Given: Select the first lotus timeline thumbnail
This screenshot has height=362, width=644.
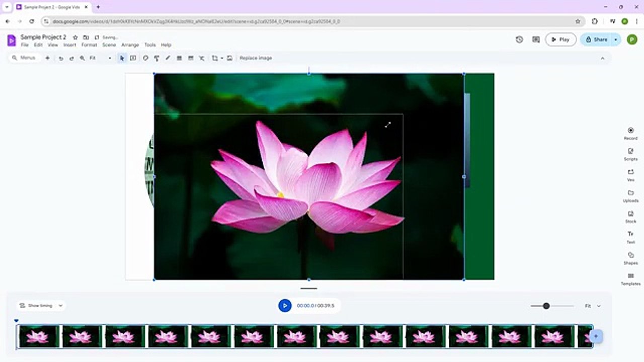Looking at the screenshot, I should 38,336.
